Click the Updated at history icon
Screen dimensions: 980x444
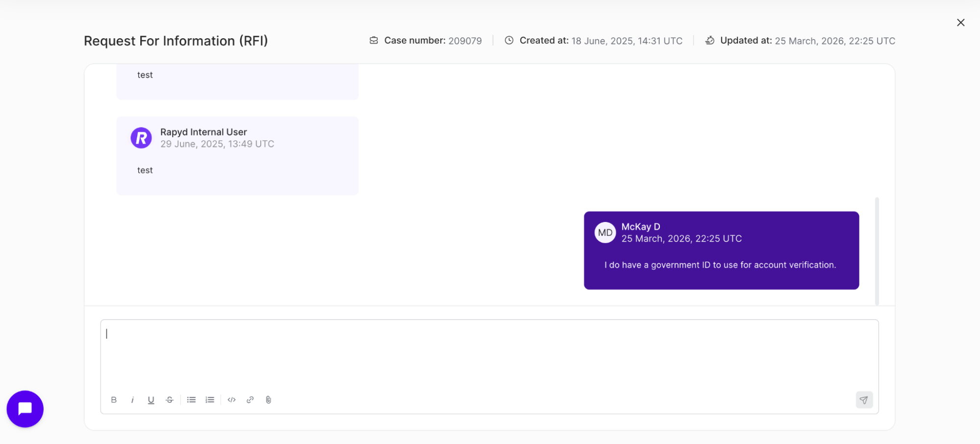pyautogui.click(x=709, y=41)
